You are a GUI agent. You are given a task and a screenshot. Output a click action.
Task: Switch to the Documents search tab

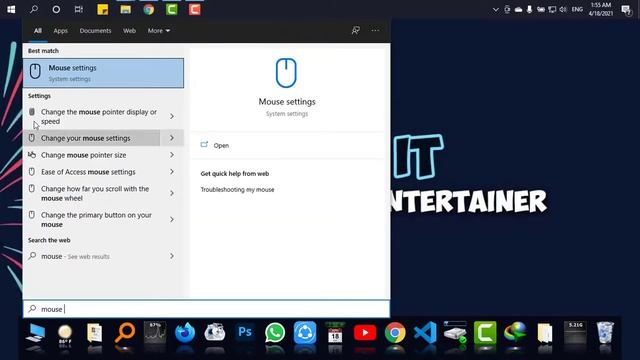(95, 31)
